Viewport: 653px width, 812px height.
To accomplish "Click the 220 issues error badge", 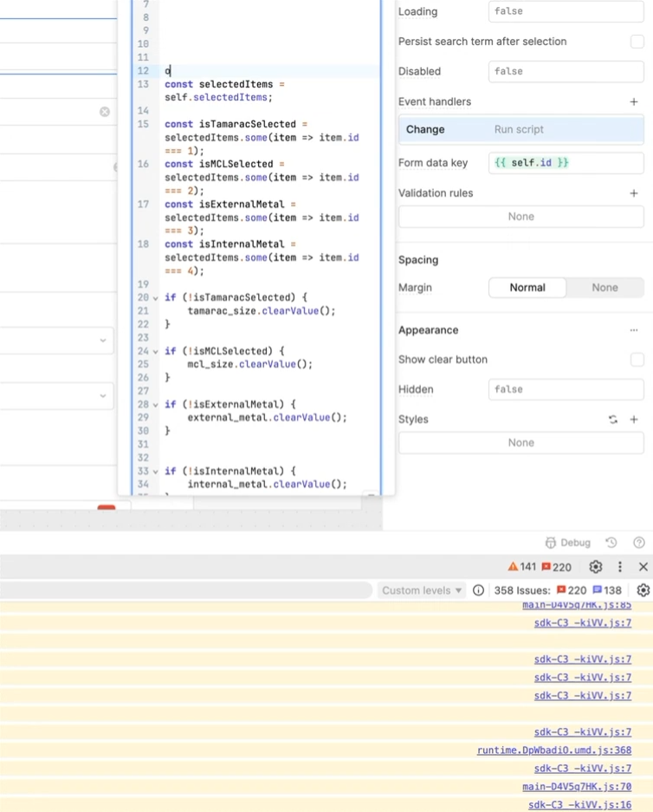I will click(572, 590).
